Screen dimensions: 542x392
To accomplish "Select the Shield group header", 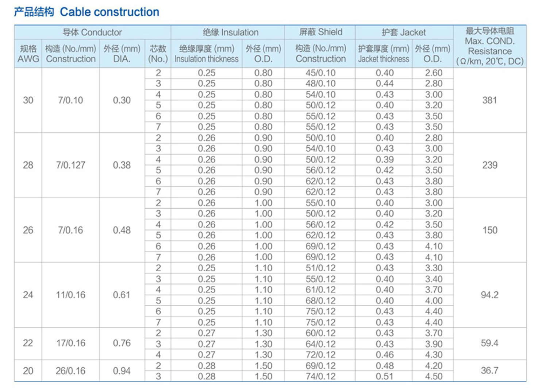I will 320,32.
